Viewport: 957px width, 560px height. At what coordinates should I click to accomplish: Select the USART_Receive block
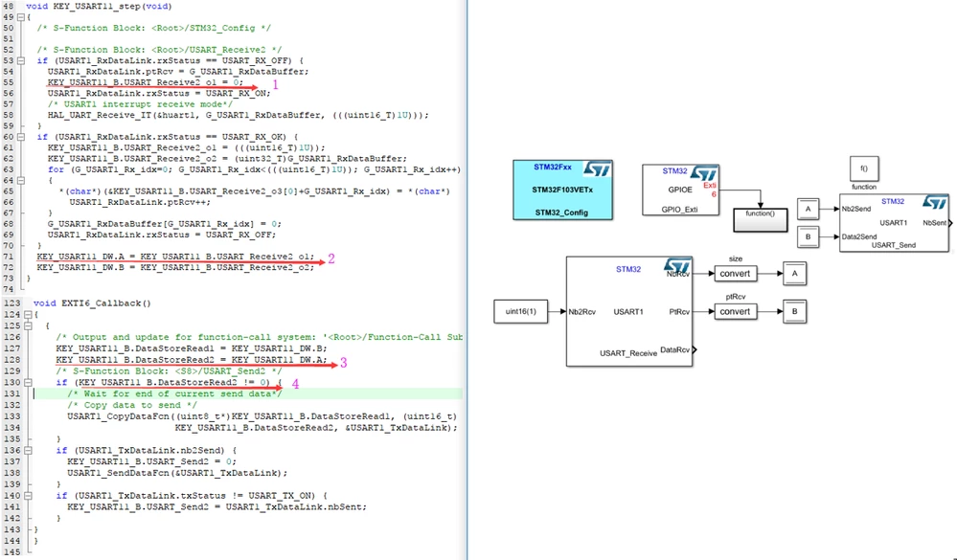(628, 311)
